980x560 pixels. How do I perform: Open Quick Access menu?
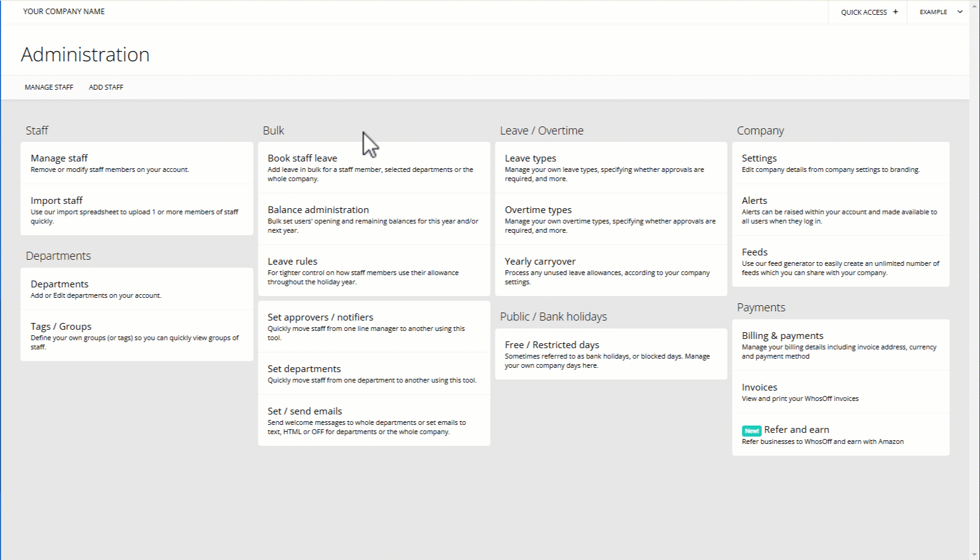click(869, 12)
